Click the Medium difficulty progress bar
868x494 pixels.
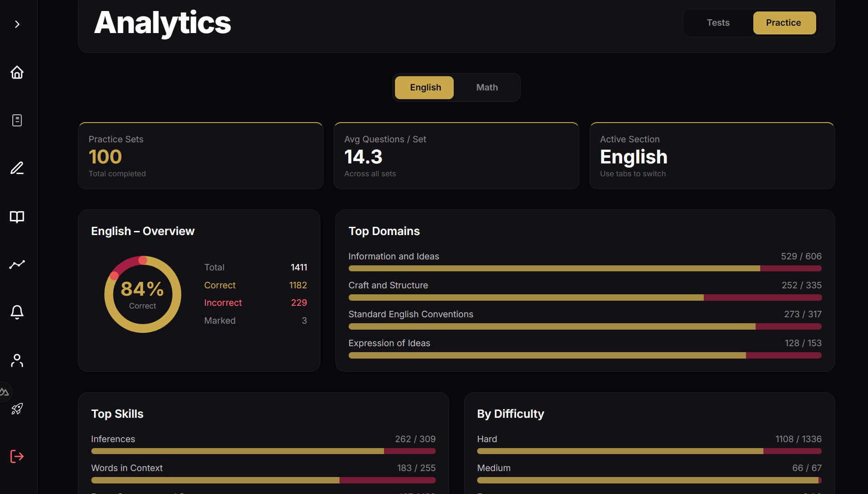(649, 480)
